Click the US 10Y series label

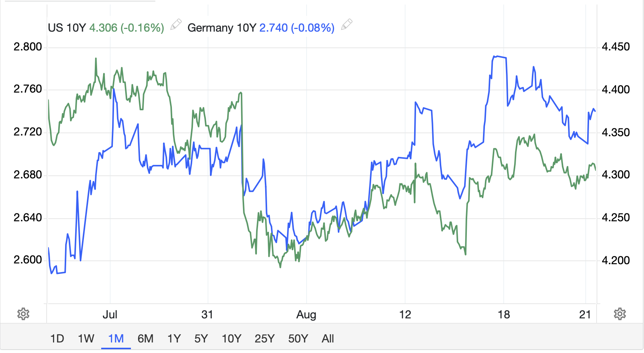tap(67, 28)
